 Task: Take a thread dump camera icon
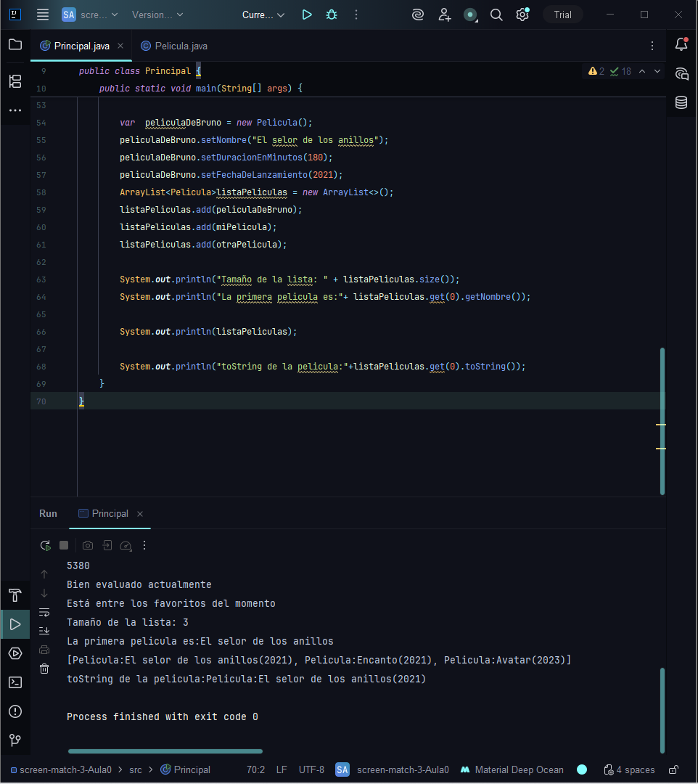coord(88,545)
